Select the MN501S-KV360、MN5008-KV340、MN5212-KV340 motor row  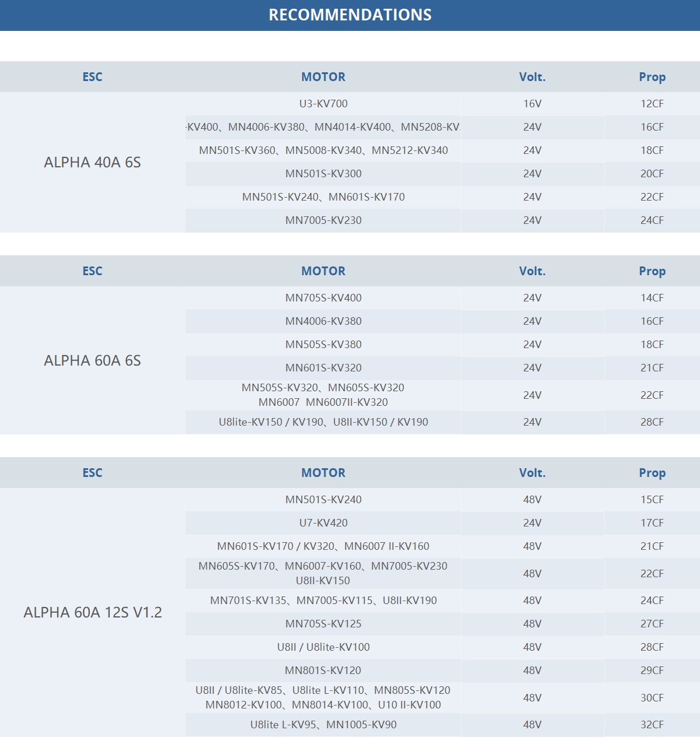click(x=323, y=150)
